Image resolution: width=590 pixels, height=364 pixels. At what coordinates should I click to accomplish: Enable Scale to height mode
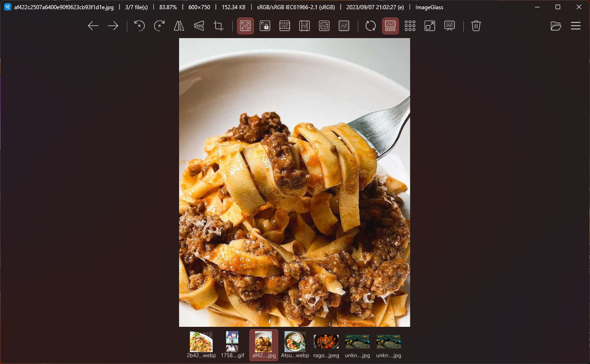point(304,26)
